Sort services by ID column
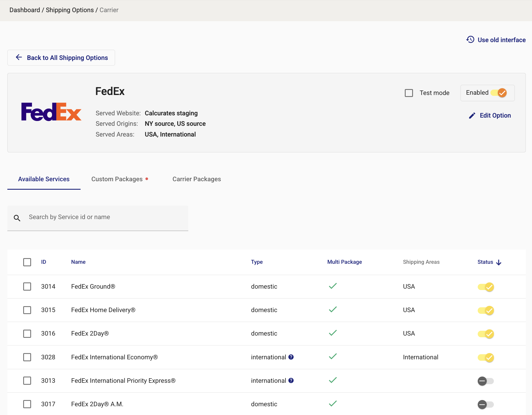This screenshot has height=415, width=532. tap(44, 262)
